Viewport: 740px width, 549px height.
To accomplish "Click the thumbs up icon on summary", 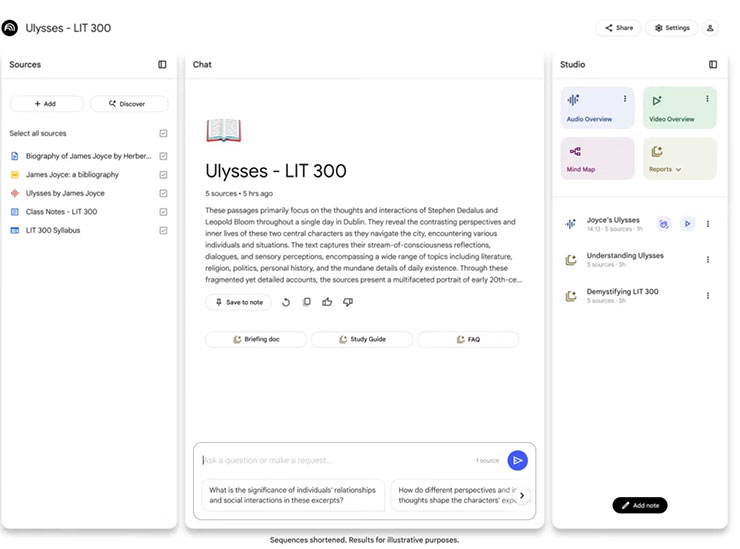I will [x=327, y=302].
